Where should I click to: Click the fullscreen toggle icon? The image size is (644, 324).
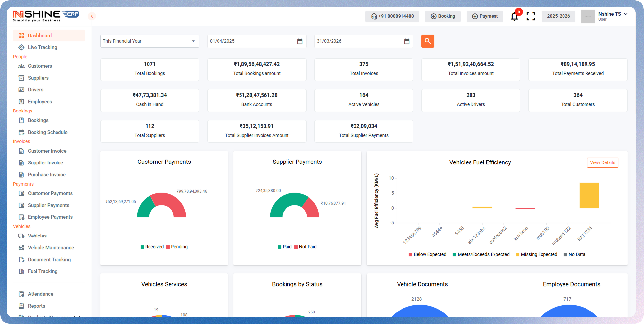coord(531,16)
